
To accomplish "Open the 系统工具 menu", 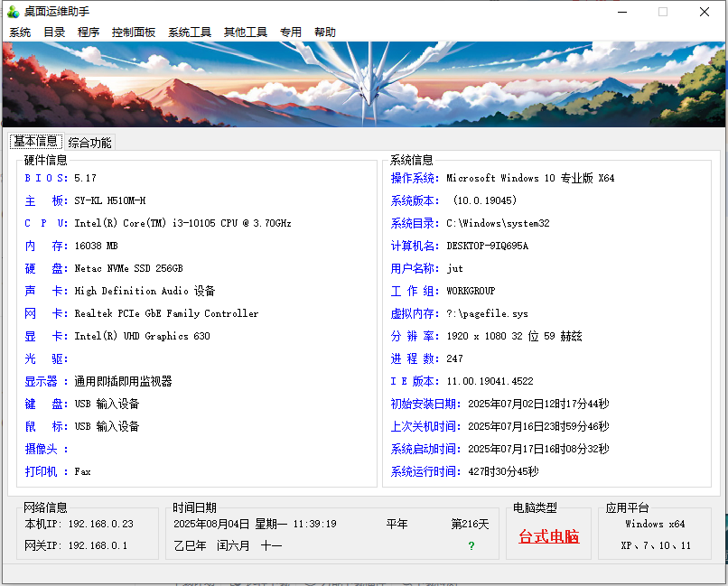I will (190, 33).
